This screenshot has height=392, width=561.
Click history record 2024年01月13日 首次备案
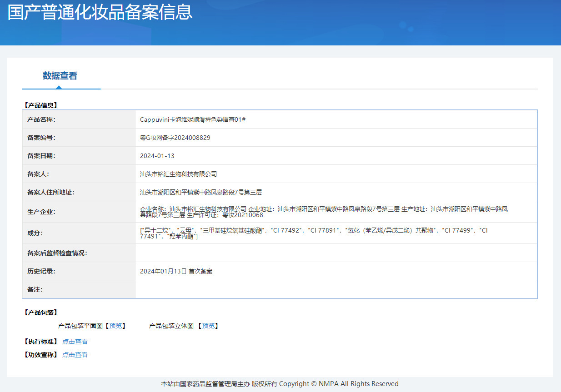176,271
